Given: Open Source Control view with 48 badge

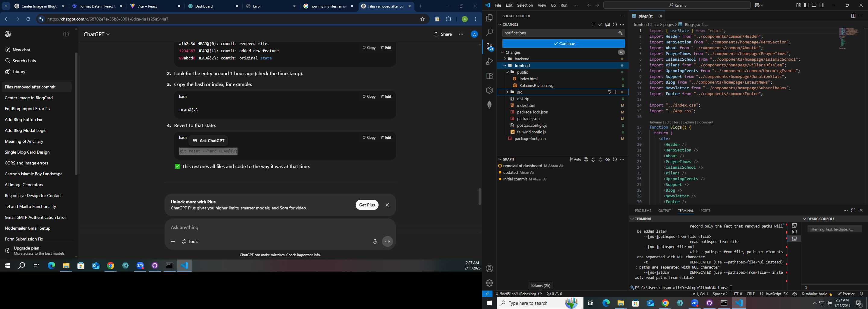Looking at the screenshot, I should pos(489,47).
